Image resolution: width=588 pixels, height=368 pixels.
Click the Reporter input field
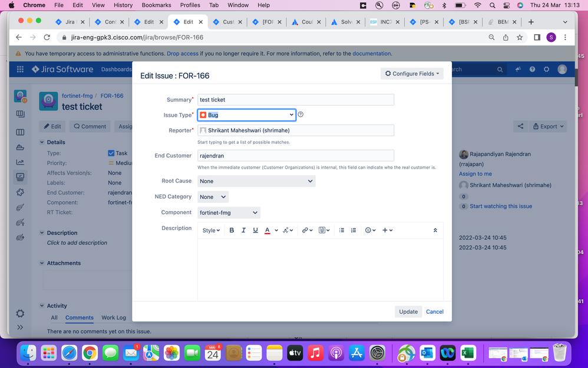[296, 130]
